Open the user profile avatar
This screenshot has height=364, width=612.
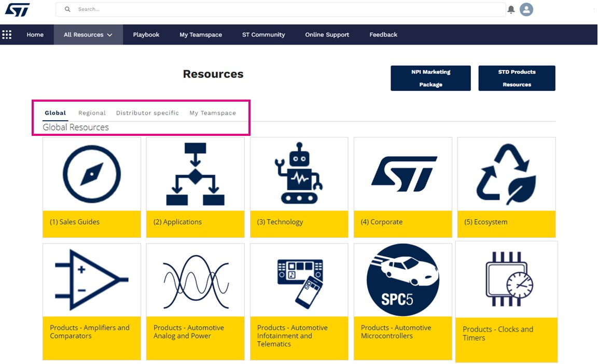[526, 9]
